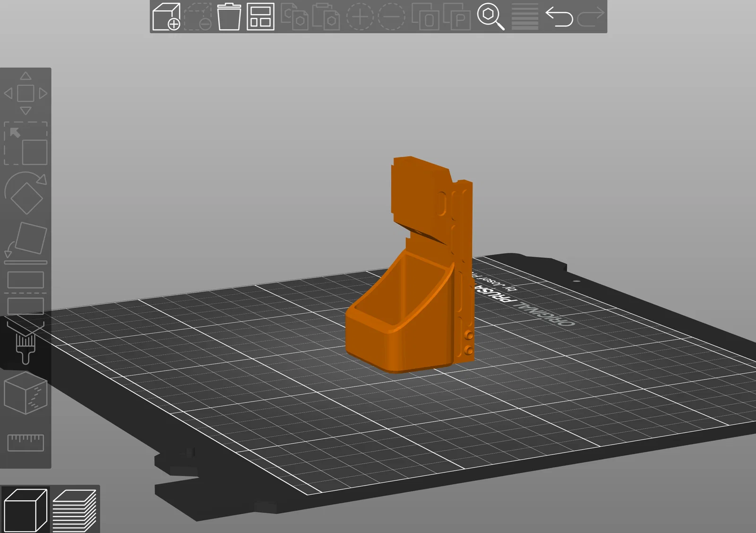Viewport: 756px width, 533px height.
Task: Delete all objects with the trash icon
Action: pos(229,17)
